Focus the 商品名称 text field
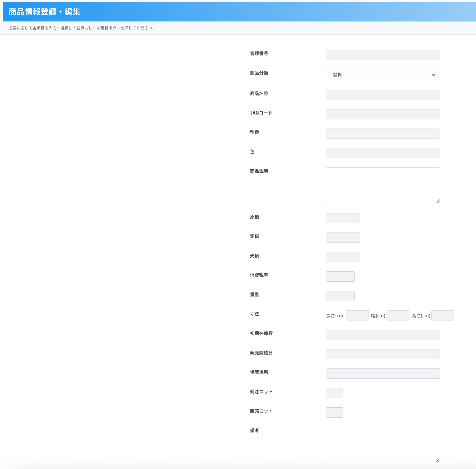476x469 pixels. (383, 95)
